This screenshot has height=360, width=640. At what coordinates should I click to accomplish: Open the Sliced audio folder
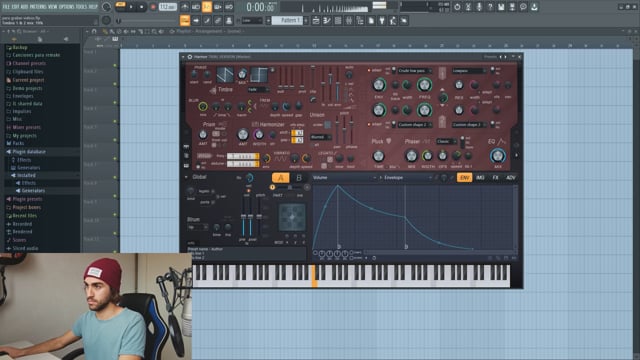point(25,248)
